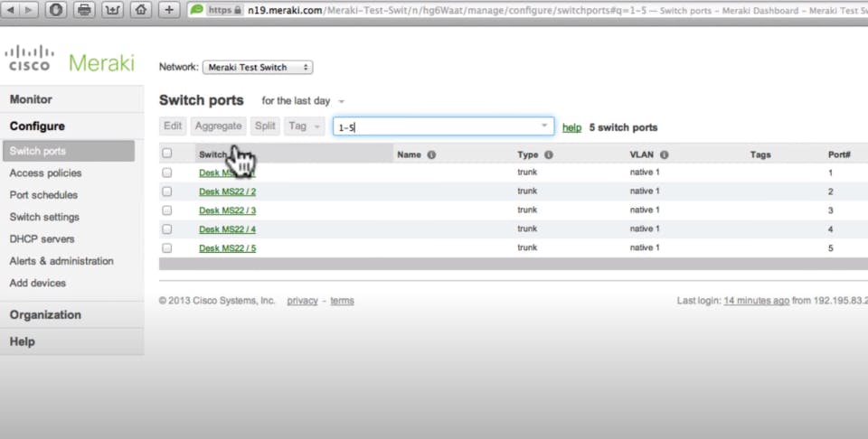Sort by the Type column header

click(x=527, y=154)
